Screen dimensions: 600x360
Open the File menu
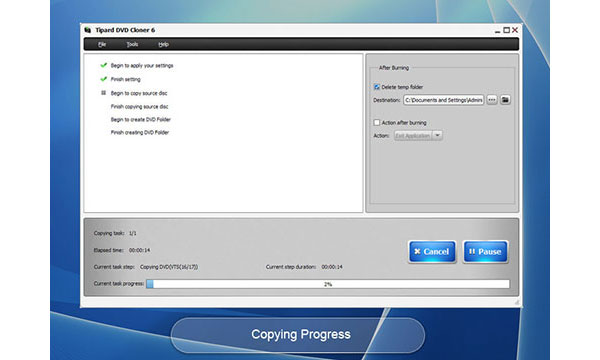pos(102,44)
